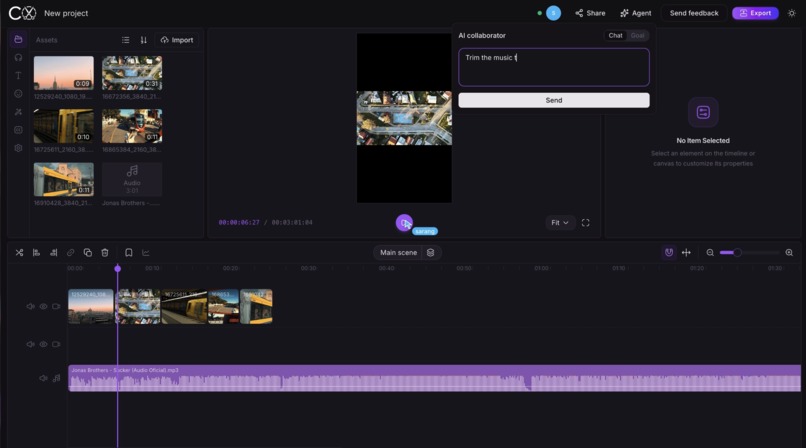
Task: Click the trim end to playhead icon
Action: (53, 253)
